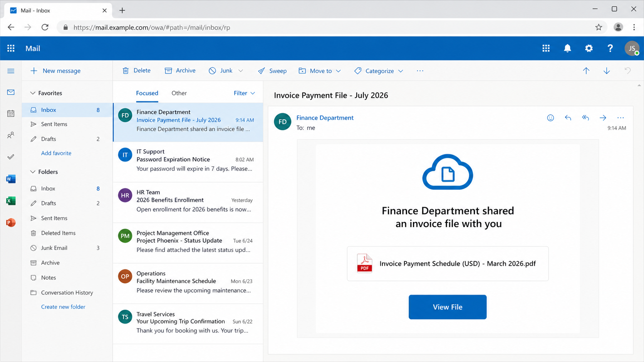Open a new browser tab
This screenshot has height=362, width=644.
[x=122, y=10]
